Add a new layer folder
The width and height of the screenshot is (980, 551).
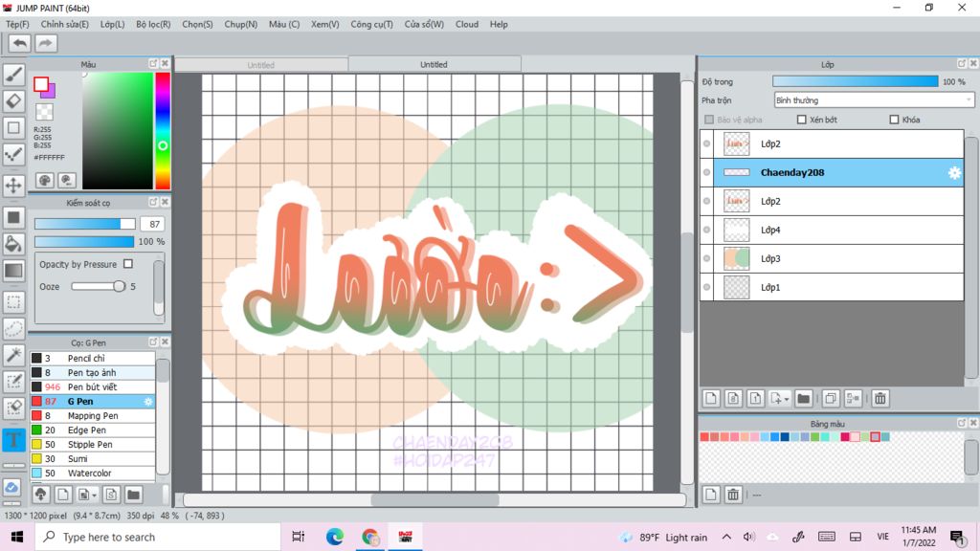pos(804,399)
